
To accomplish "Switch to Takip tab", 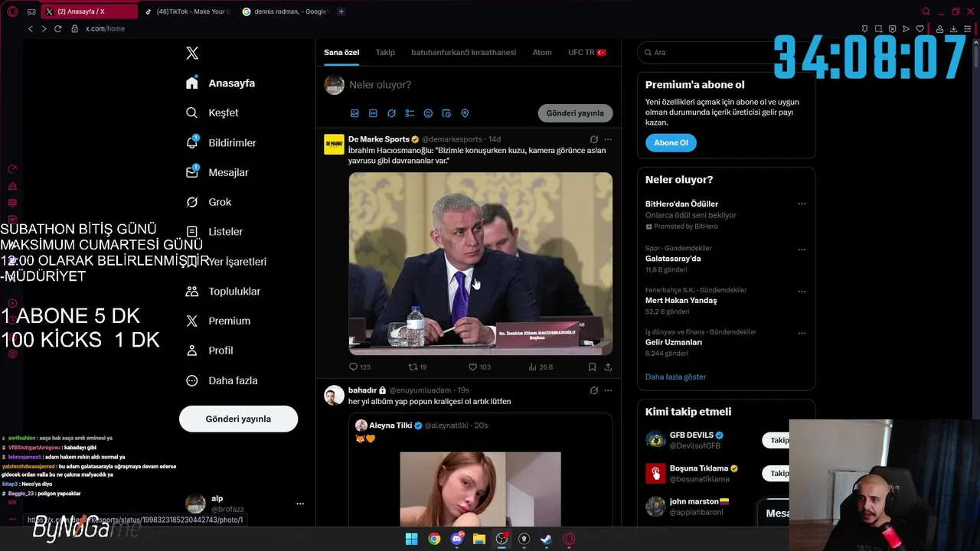I will coord(385,52).
